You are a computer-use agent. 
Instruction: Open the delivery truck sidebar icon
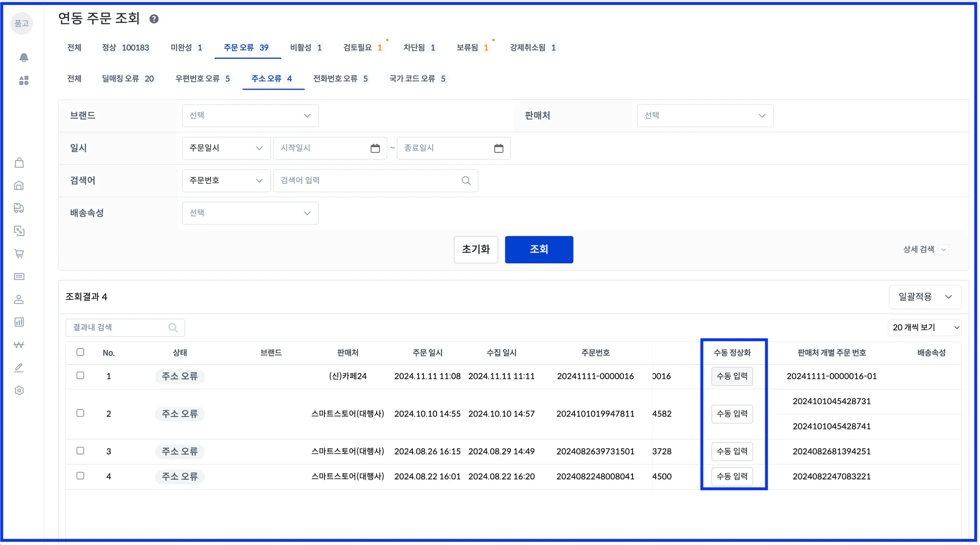tap(19, 208)
